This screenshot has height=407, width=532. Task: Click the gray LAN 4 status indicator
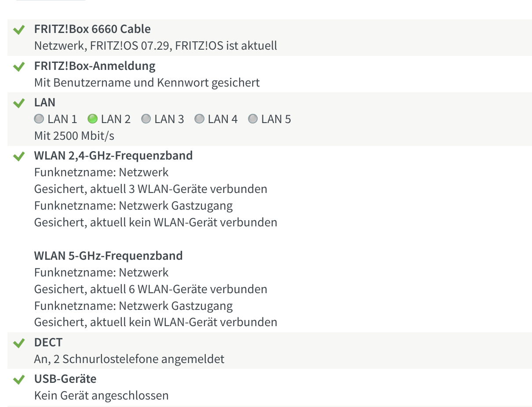[199, 119]
